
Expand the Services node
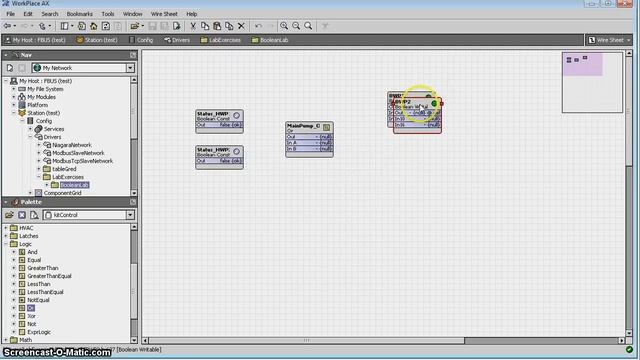click(30, 129)
